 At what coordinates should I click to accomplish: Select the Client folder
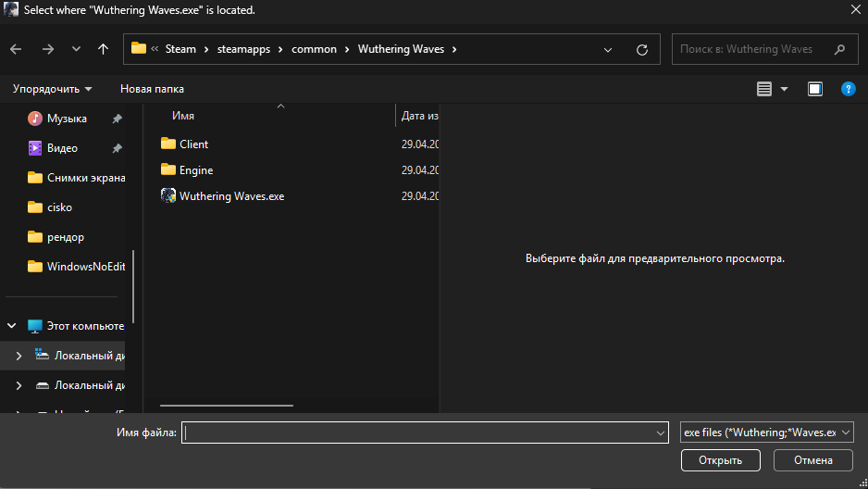pos(193,144)
